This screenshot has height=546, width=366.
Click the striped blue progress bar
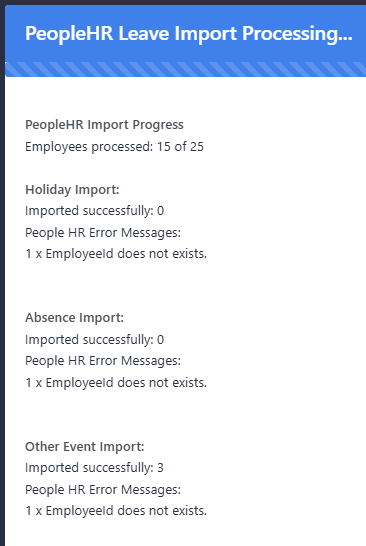(x=186, y=69)
